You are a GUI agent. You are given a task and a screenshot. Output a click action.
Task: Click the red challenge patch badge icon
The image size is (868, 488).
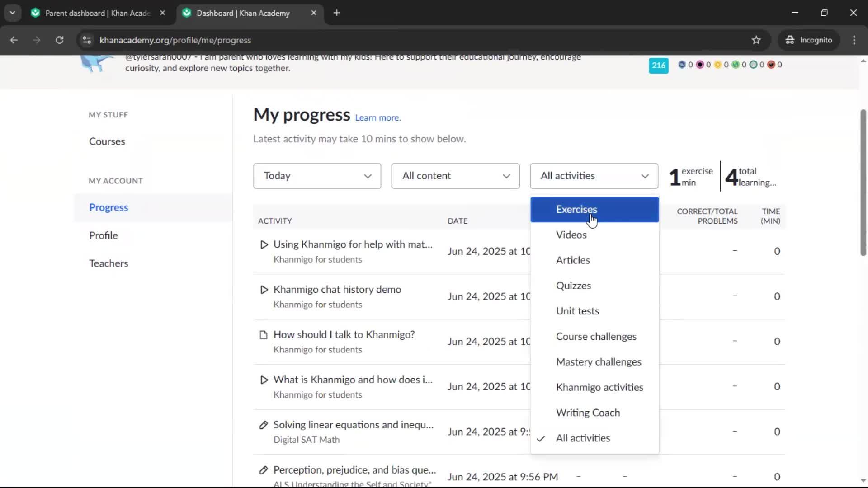tap(771, 65)
